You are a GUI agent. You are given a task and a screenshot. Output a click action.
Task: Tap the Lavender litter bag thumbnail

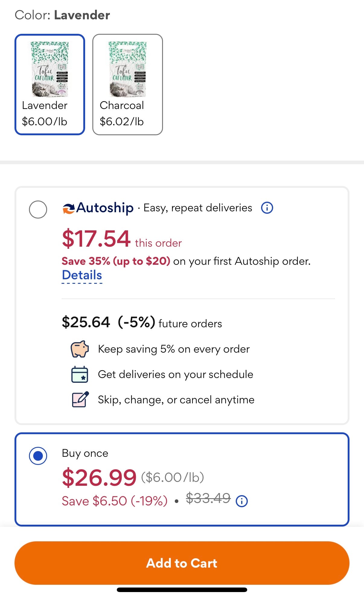pyautogui.click(x=50, y=69)
